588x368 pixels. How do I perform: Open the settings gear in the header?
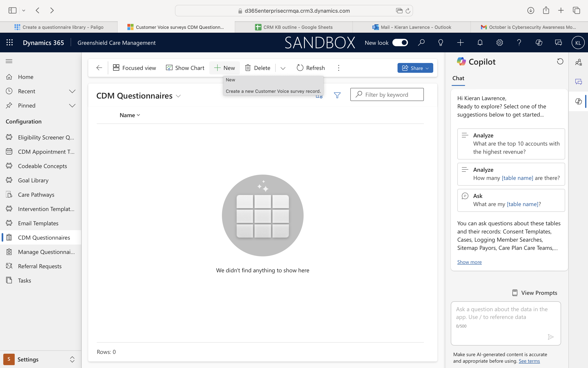click(x=500, y=43)
